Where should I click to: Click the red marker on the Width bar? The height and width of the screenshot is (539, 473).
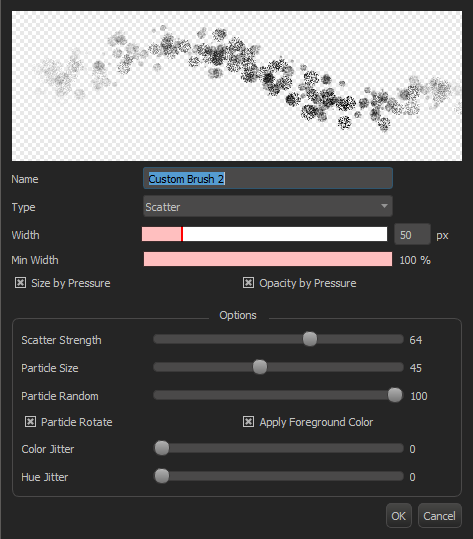click(182, 234)
